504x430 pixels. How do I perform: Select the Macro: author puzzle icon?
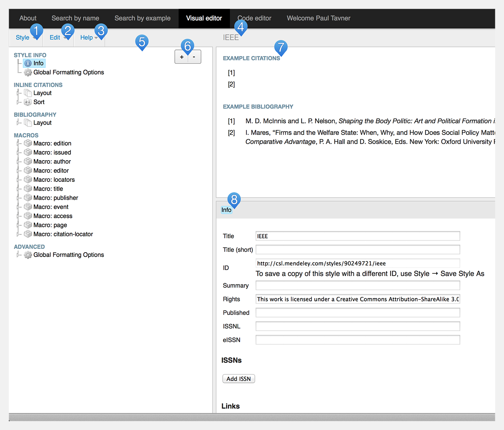[28, 161]
